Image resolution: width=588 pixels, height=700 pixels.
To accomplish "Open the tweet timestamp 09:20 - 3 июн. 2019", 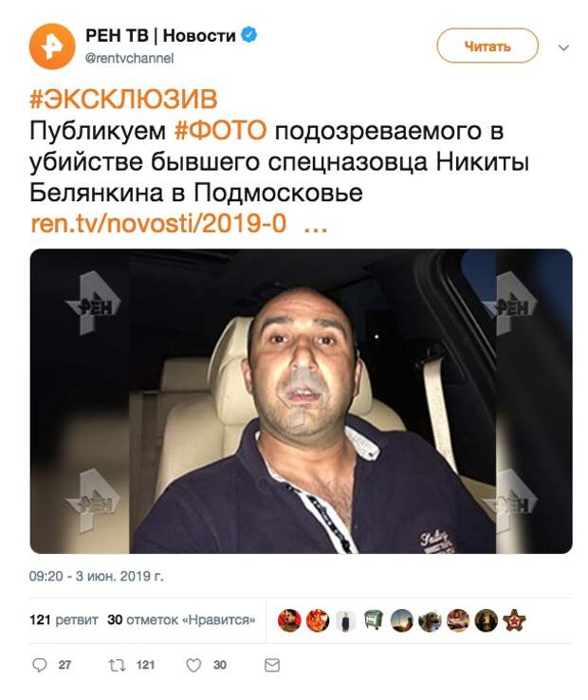I will pyautogui.click(x=97, y=577).
